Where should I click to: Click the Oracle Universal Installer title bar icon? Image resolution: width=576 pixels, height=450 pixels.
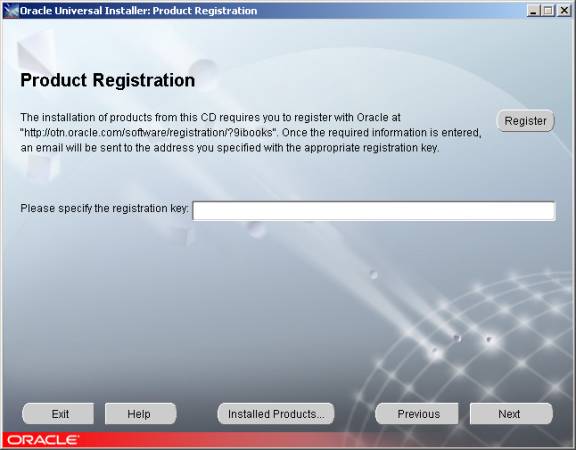[x=11, y=10]
